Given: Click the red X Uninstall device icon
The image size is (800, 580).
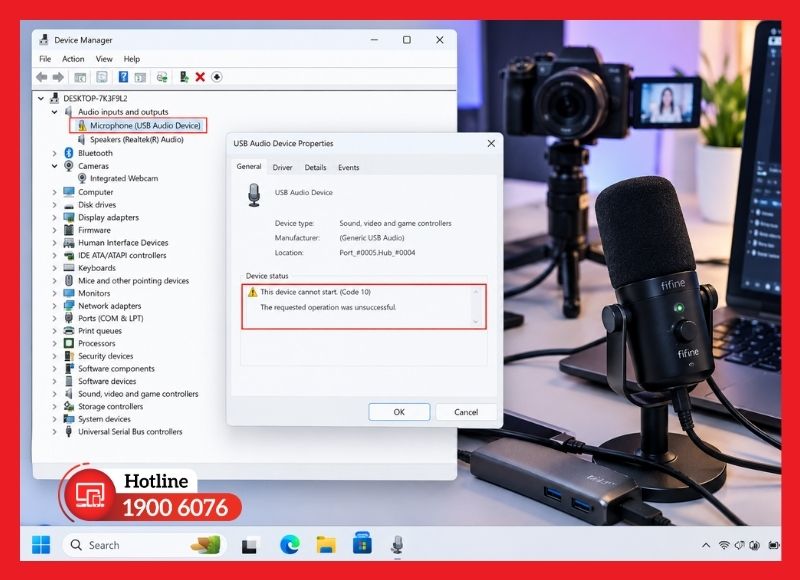Looking at the screenshot, I should [x=200, y=77].
